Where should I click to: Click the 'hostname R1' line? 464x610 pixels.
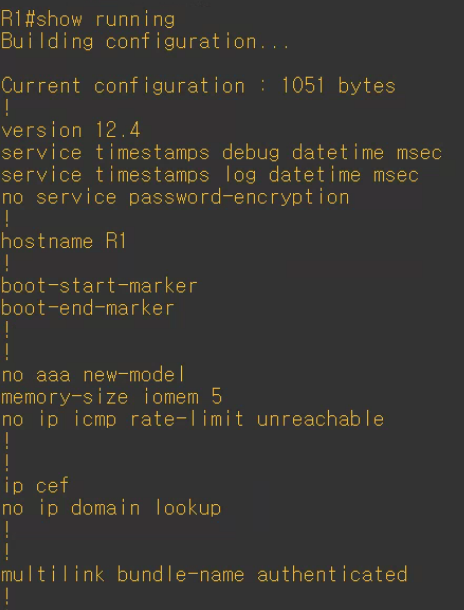pyautogui.click(x=64, y=242)
